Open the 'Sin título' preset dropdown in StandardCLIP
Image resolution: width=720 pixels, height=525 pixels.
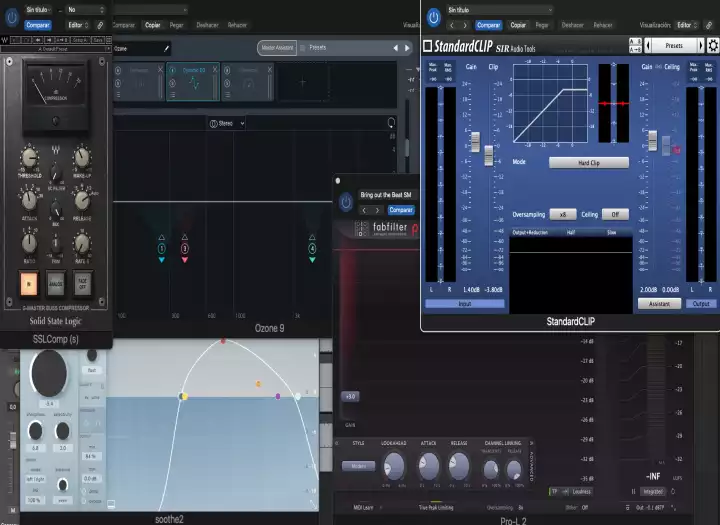(499, 10)
